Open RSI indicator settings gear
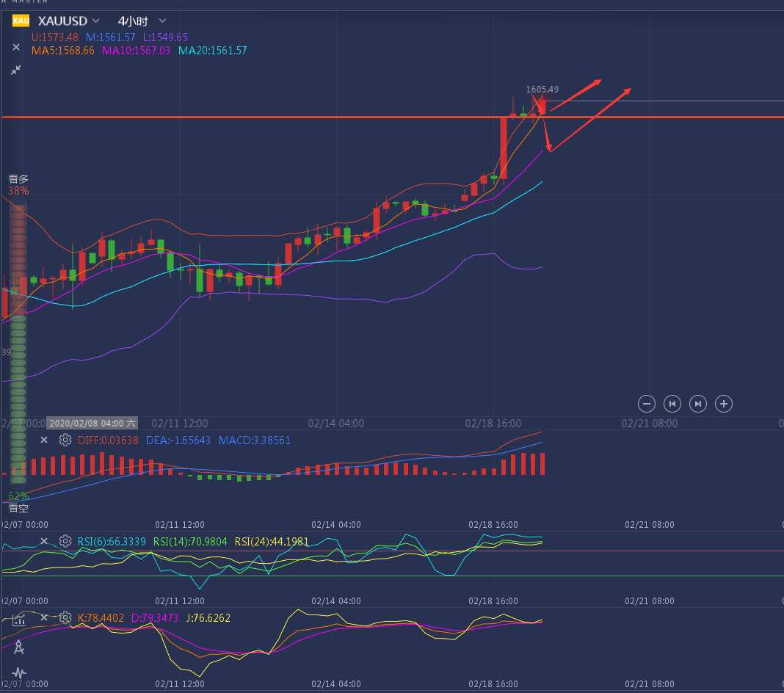Screen dimensions: 784x693 [x=65, y=542]
